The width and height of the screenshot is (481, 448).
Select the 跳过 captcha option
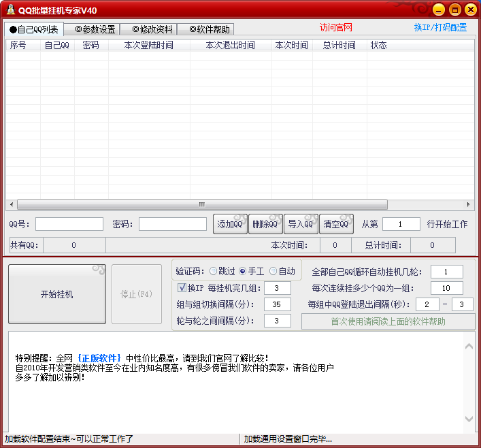click(214, 271)
